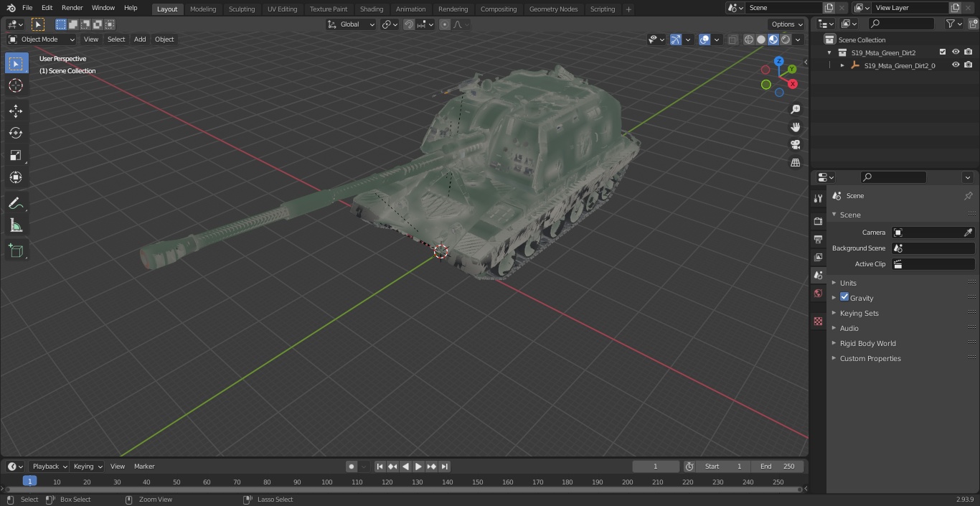Activate the Select Box tool
980x506 pixels.
click(16, 64)
